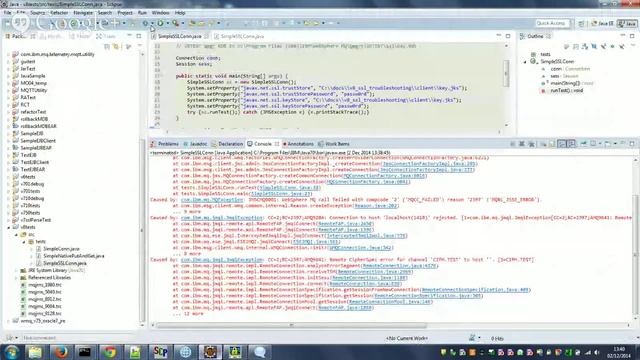The image size is (640, 360).
Task: Open the Declaration tab
Action: 227,144
